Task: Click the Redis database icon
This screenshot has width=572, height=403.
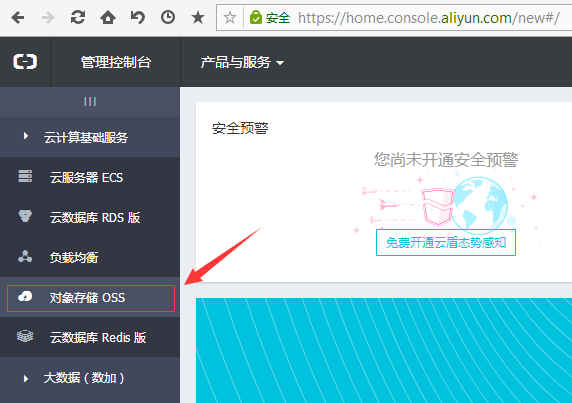Action: coord(25,336)
